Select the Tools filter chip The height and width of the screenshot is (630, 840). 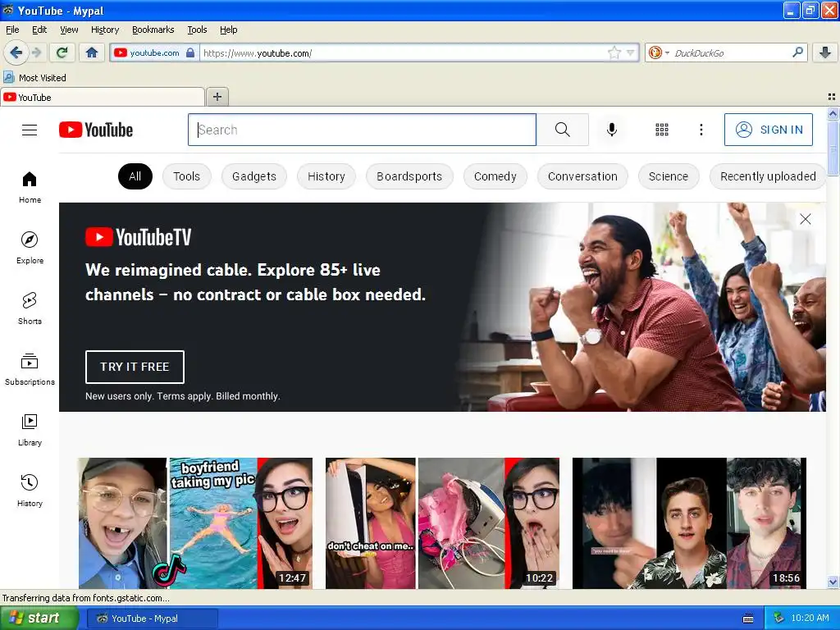pos(186,176)
